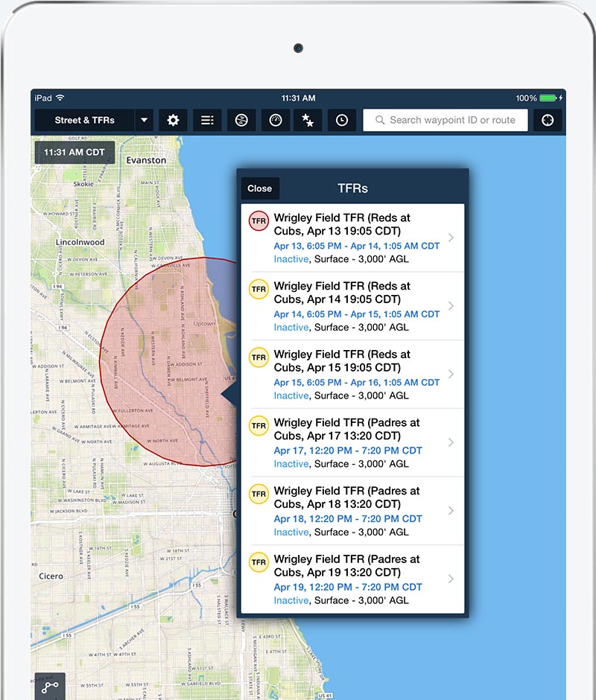Screen dimensions: 596x700
Task: Tap the TFRs panel title bar
Action: coord(354,188)
